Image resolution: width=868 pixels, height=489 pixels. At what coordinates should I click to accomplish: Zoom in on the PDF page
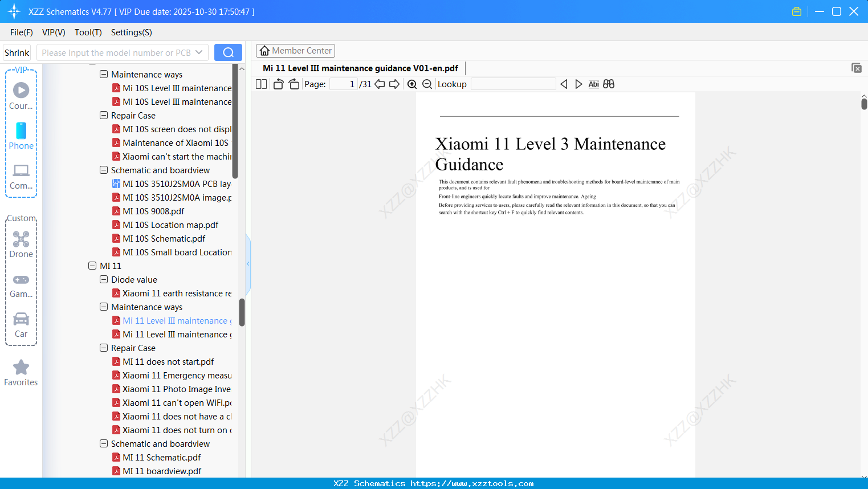411,84
